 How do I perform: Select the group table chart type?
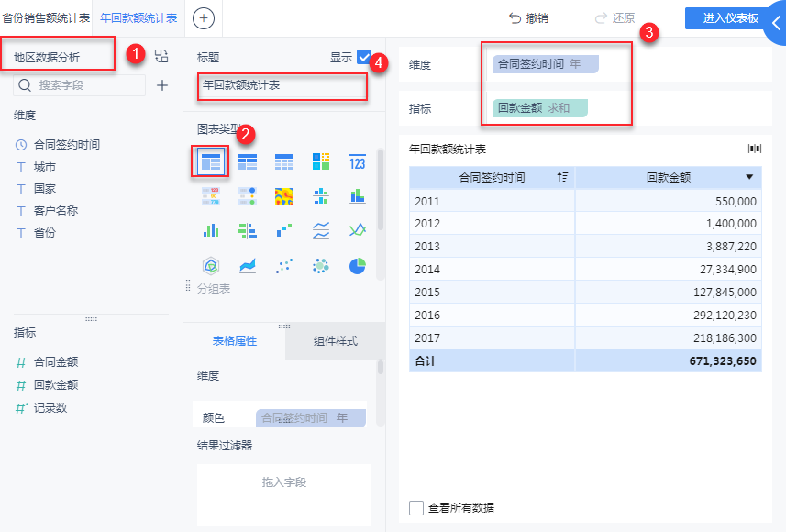point(210,162)
